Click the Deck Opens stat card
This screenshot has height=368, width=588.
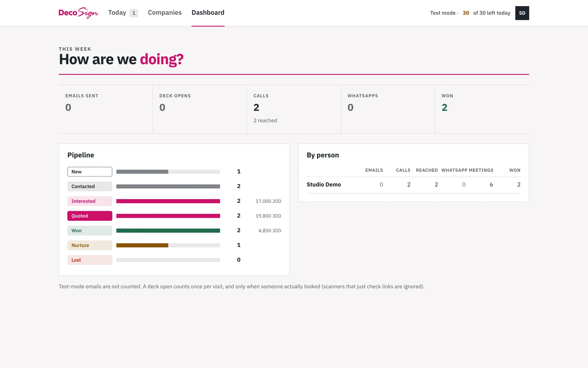200,109
